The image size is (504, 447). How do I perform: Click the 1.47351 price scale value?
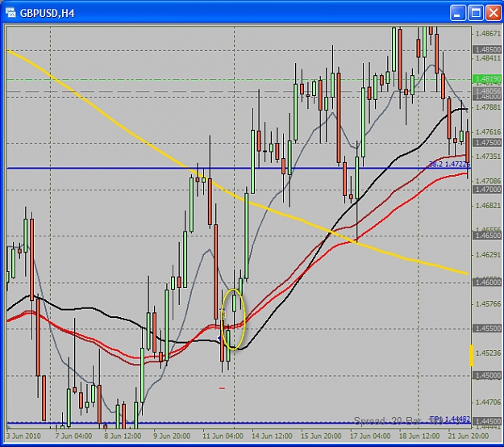[488, 157]
